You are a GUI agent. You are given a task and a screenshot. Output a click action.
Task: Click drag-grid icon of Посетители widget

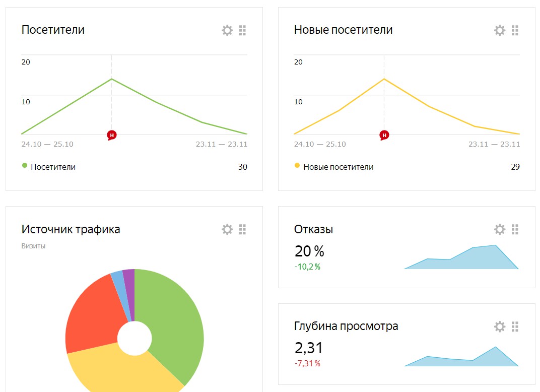242,30
